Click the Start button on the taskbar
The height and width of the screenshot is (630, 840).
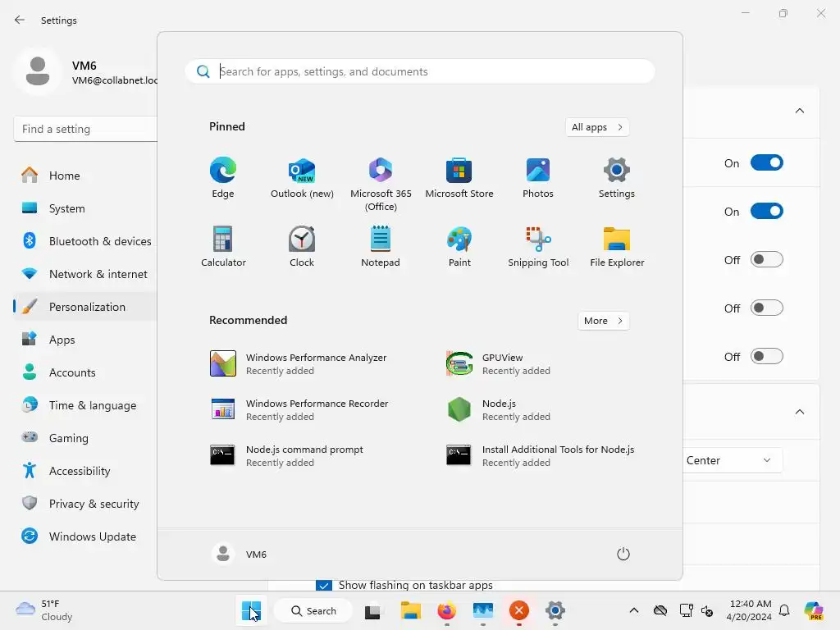[251, 610]
